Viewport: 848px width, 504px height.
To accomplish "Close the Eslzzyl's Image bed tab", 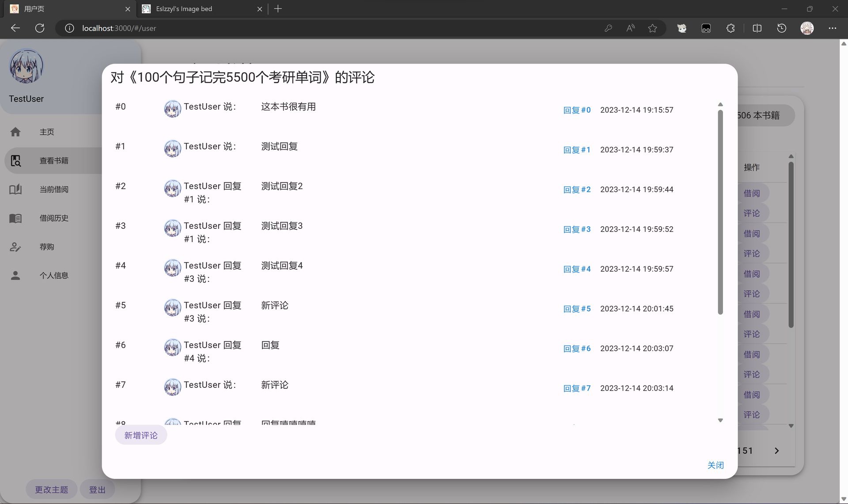I will (260, 9).
